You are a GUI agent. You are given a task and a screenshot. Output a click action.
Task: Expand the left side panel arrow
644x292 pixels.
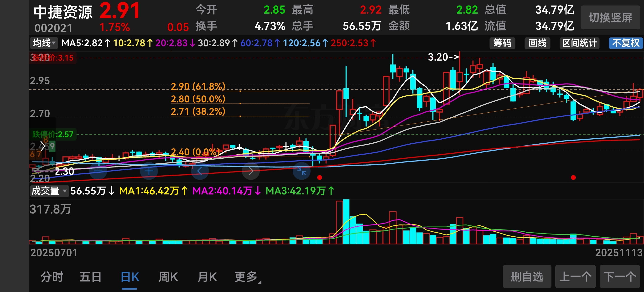tap(42, 146)
